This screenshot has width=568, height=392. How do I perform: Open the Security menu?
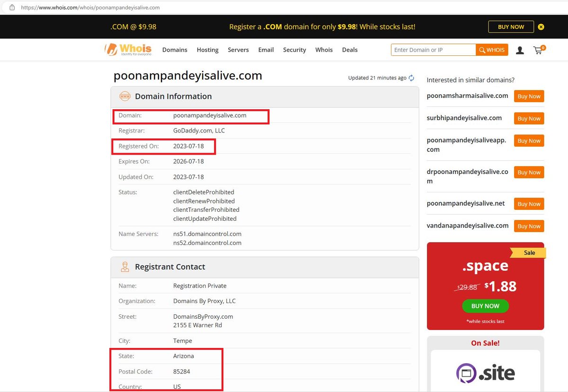(294, 50)
